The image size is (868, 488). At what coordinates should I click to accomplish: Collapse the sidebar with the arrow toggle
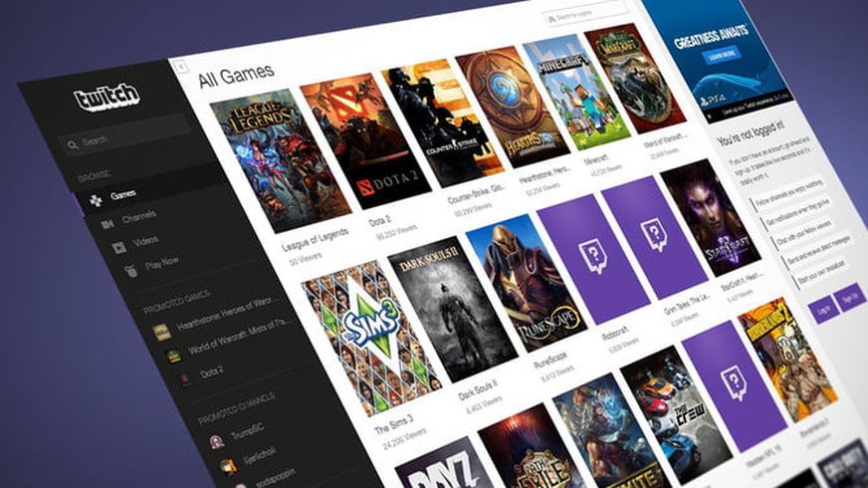(x=180, y=67)
